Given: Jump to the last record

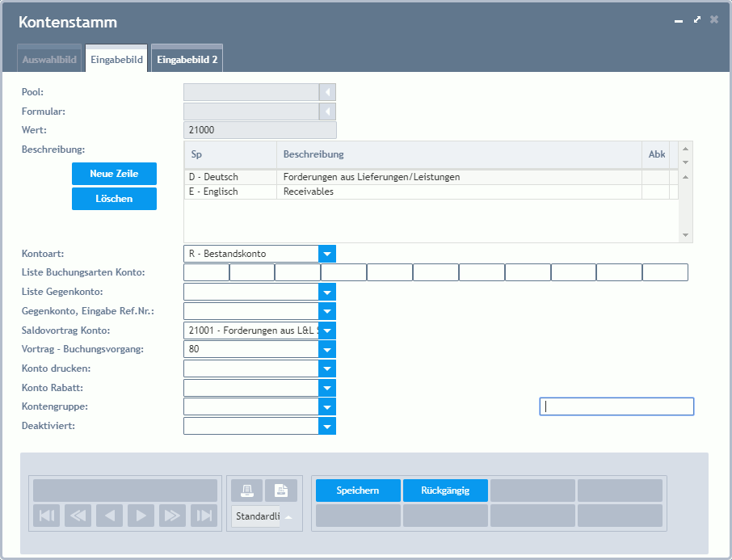Looking at the screenshot, I should tap(204, 516).
